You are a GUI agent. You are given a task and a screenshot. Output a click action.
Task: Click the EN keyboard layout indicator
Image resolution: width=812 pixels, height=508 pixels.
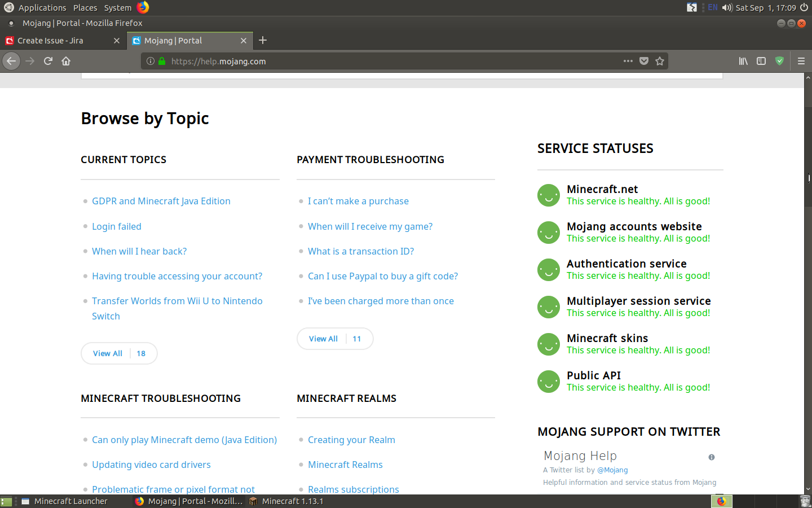(x=713, y=7)
